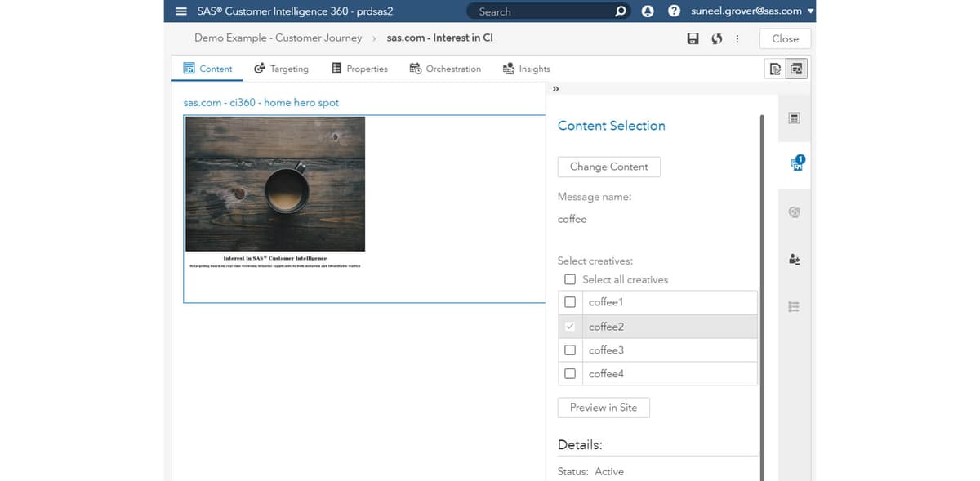
Task: Select the details view toggle icon
Action: 797,69
